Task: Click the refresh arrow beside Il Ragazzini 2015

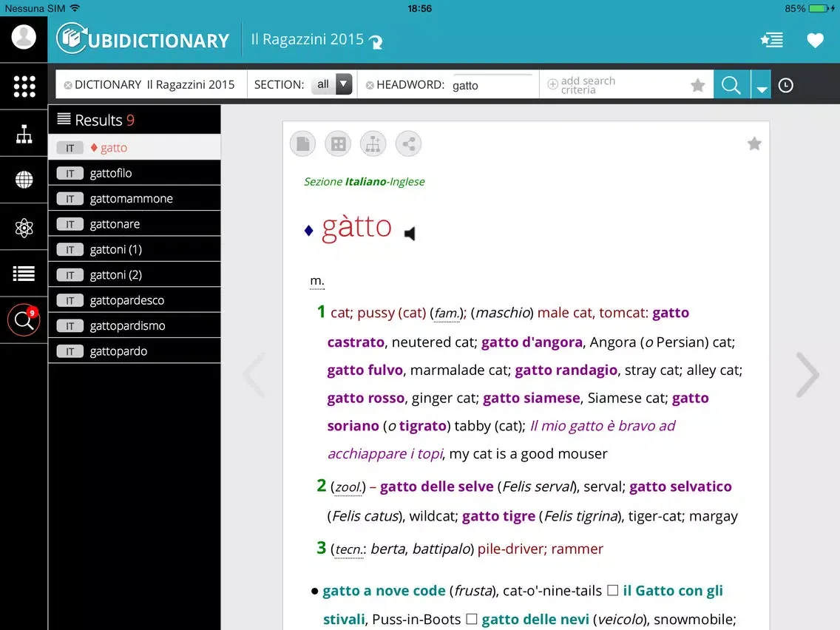Action: [376, 42]
